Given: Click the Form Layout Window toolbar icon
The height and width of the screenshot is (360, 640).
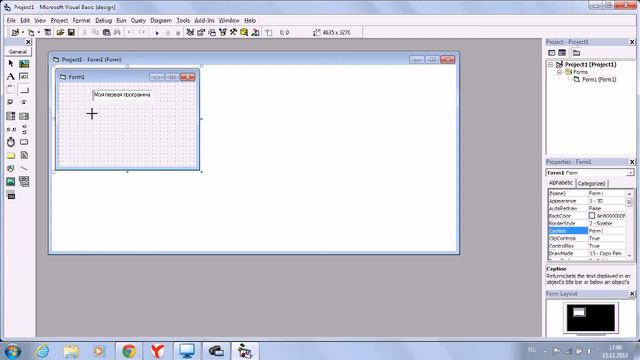Looking at the screenshot, I should 212,32.
